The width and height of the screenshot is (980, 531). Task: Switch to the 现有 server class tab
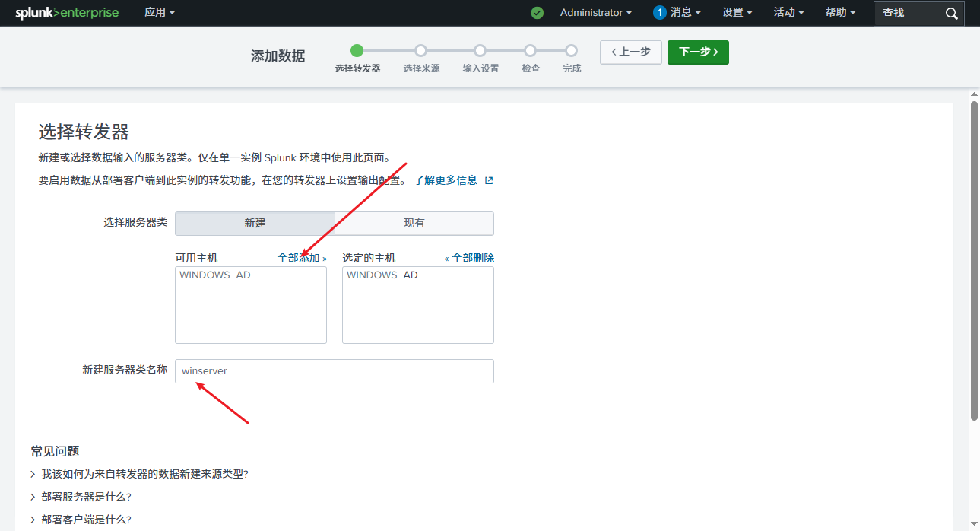pos(414,223)
